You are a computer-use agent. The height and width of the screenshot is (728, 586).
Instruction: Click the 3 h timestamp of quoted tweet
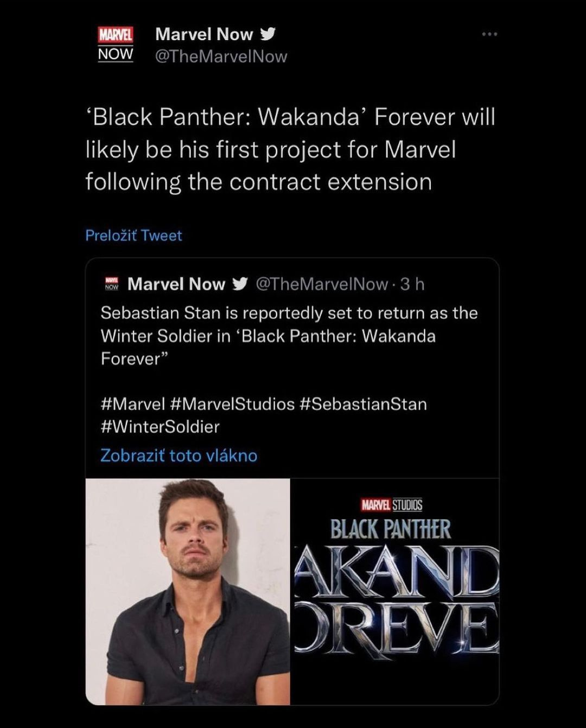[412, 284]
